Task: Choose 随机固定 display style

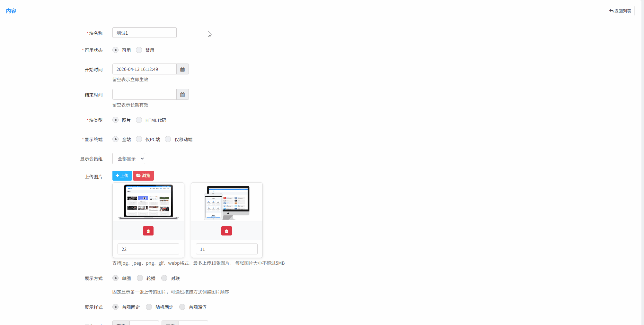Action: click(149, 307)
